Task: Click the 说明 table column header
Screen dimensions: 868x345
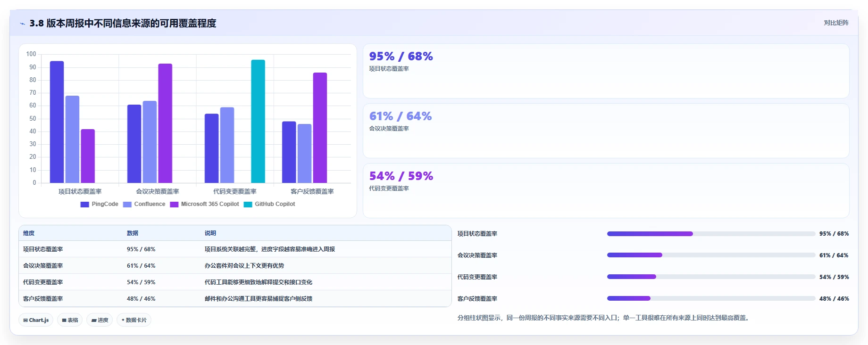Action: pyautogui.click(x=210, y=233)
